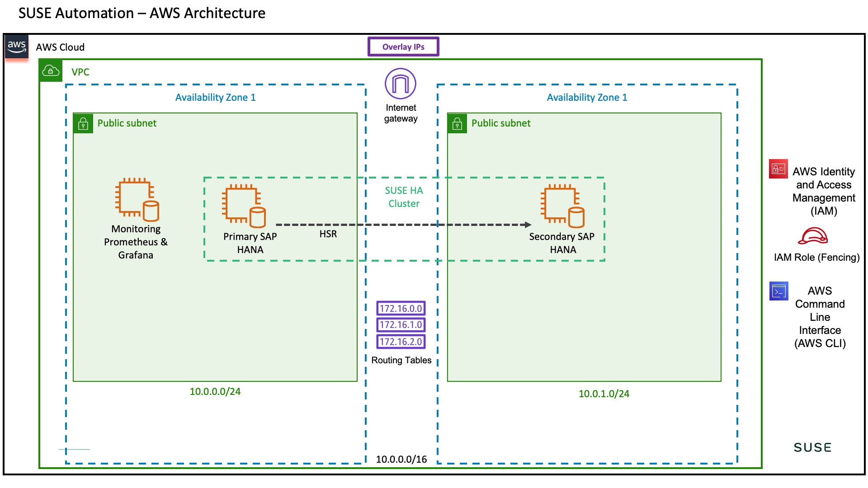
Task: Select routing table entry 172.16.2.0
Action: 401,342
